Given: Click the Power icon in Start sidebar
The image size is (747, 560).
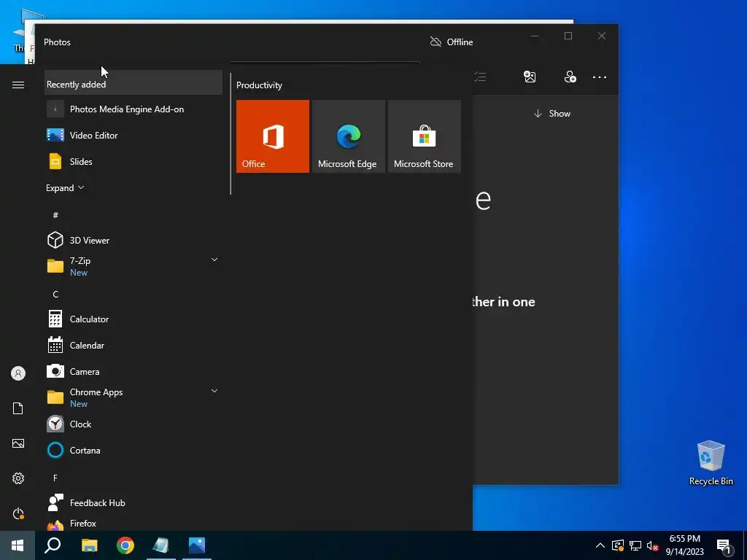Looking at the screenshot, I should coord(18,513).
